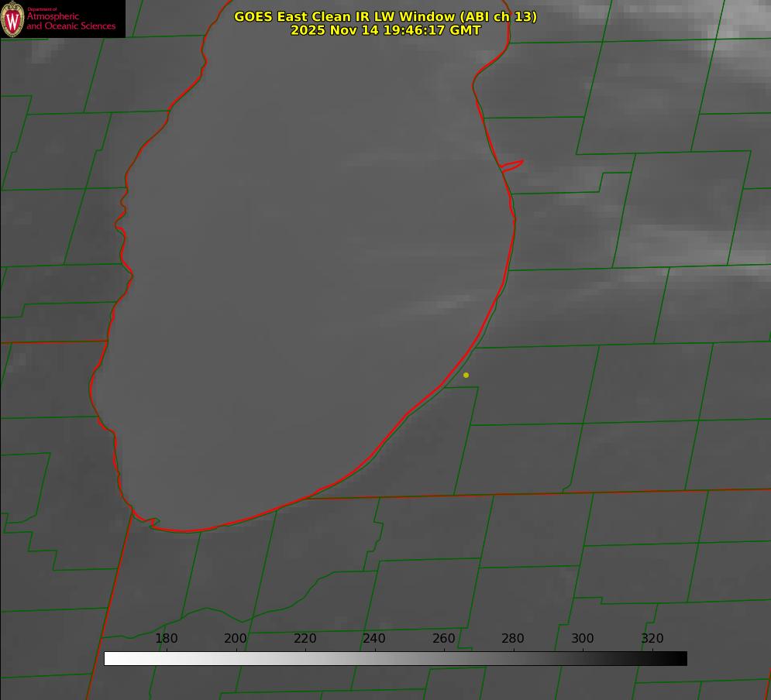Click the 180 label on the colorbar

(167, 639)
